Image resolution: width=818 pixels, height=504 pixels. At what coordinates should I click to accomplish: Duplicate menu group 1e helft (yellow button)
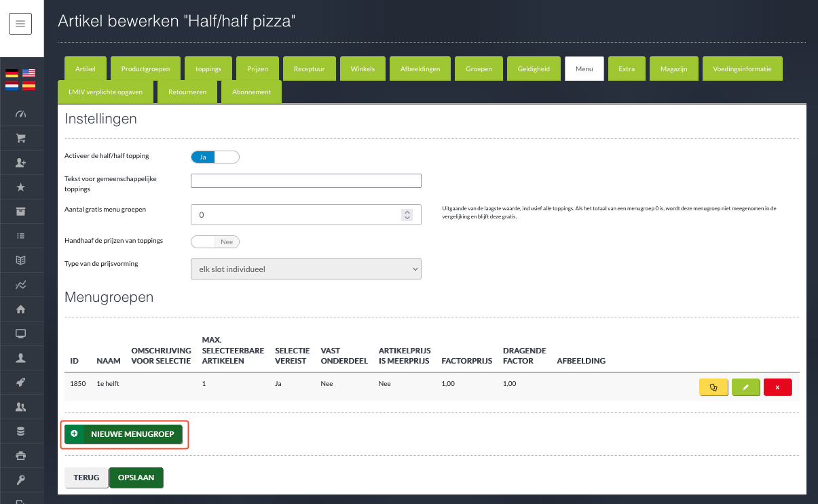tap(713, 387)
